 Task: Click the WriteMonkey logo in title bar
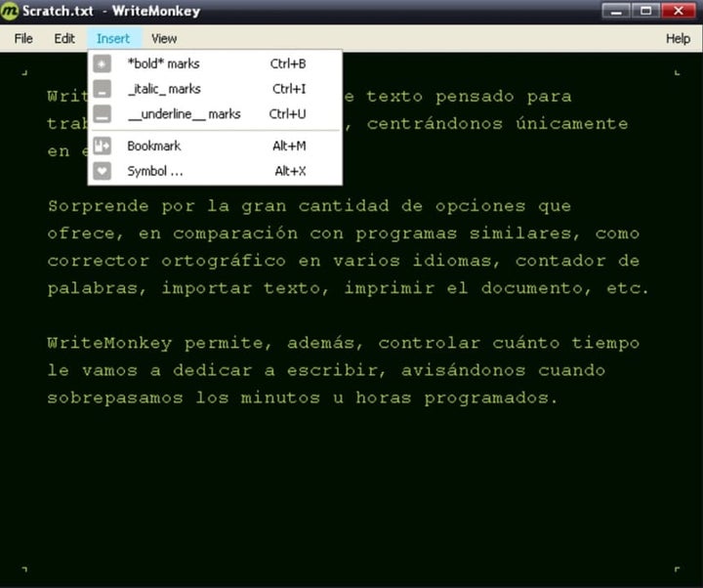[11, 12]
